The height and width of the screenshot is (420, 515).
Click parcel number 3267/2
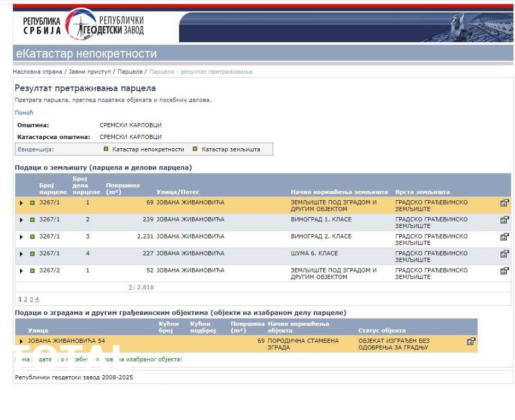(x=50, y=271)
